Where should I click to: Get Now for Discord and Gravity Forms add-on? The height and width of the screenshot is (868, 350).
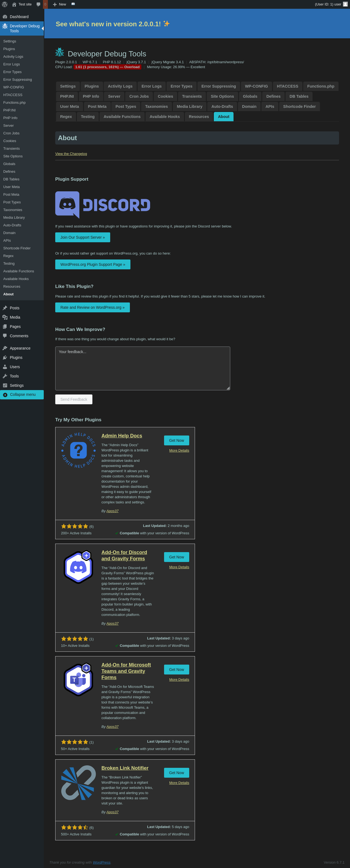click(x=176, y=557)
